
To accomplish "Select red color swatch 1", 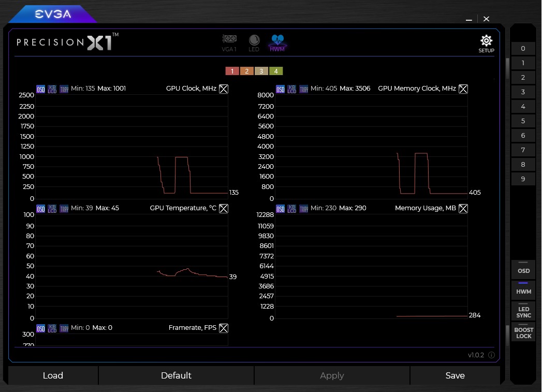I will (x=232, y=71).
